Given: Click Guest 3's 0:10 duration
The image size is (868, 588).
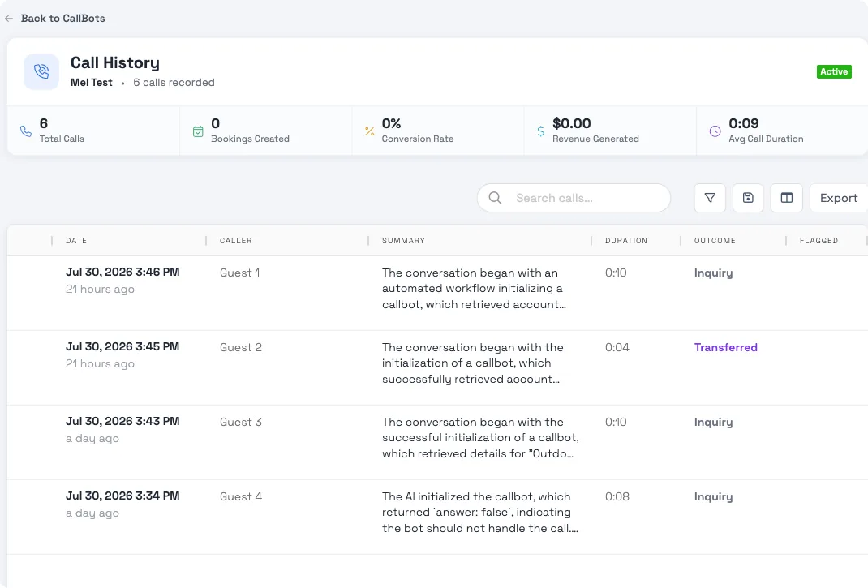Looking at the screenshot, I should pos(616,422).
